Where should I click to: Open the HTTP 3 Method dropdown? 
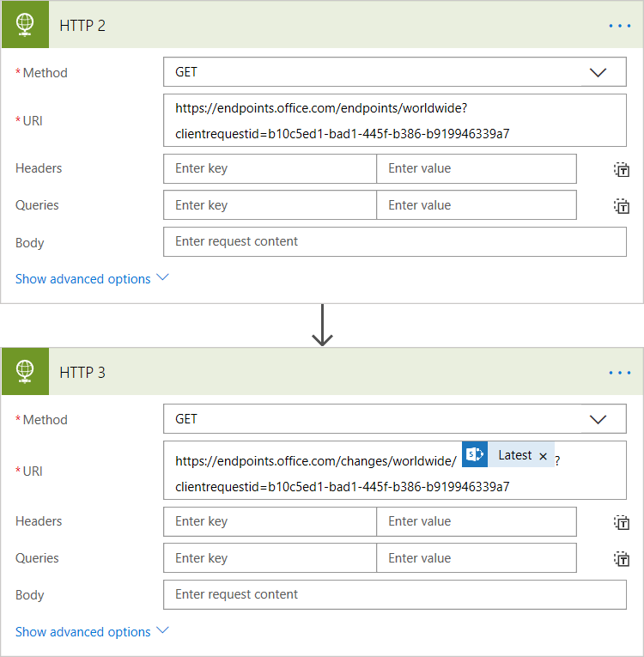click(x=598, y=420)
